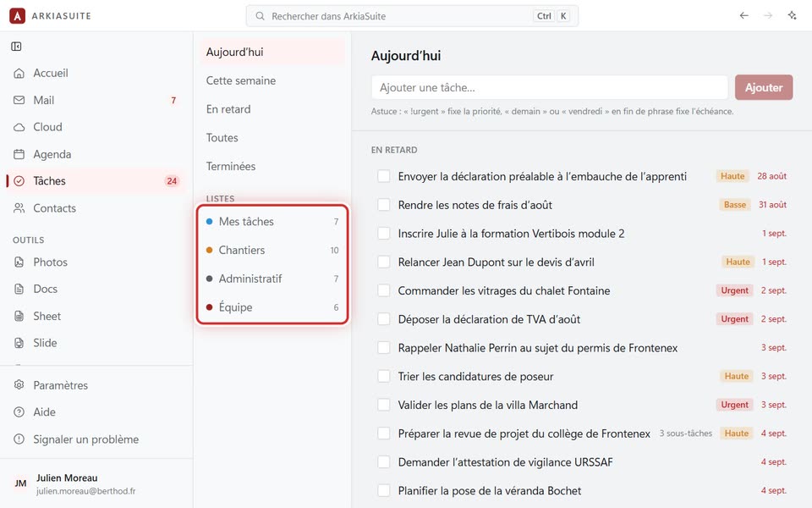Launch the Sheet tool icon
Image resolution: width=812 pixels, height=508 pixels.
pyautogui.click(x=19, y=316)
